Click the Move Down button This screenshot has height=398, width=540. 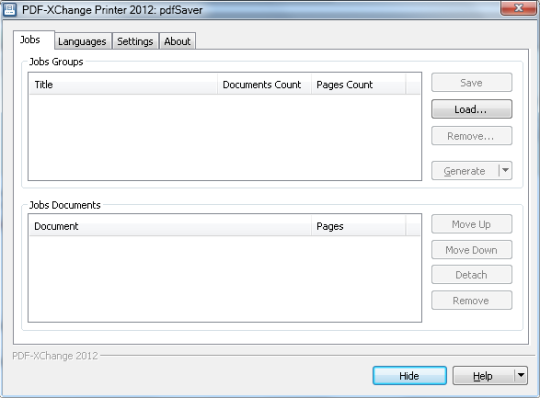[471, 250]
